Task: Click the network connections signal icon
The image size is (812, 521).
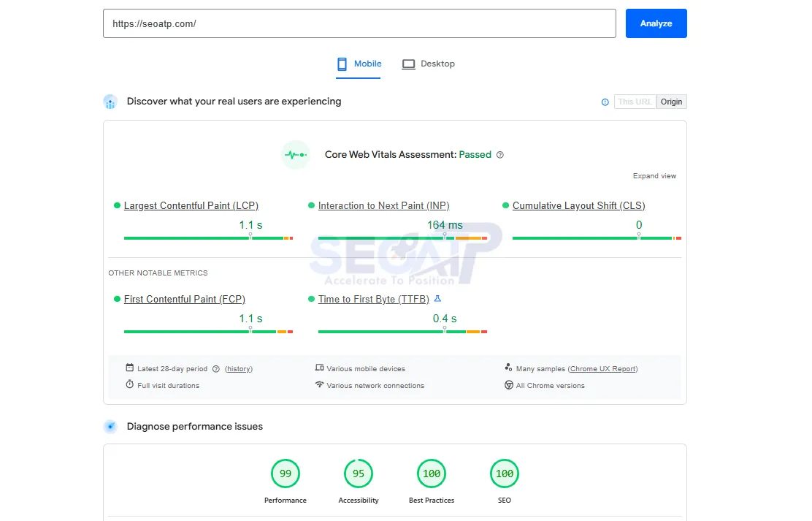Action: click(x=318, y=385)
